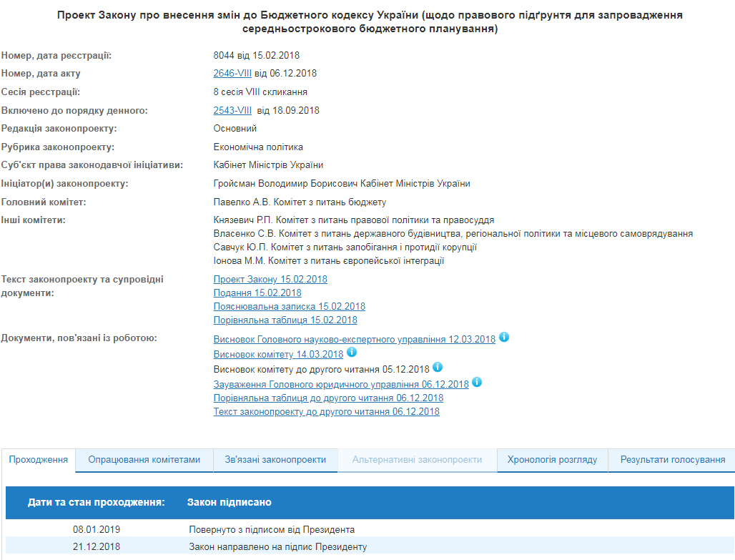Switch to Опрацювання комітетами tab

pyautogui.click(x=144, y=460)
